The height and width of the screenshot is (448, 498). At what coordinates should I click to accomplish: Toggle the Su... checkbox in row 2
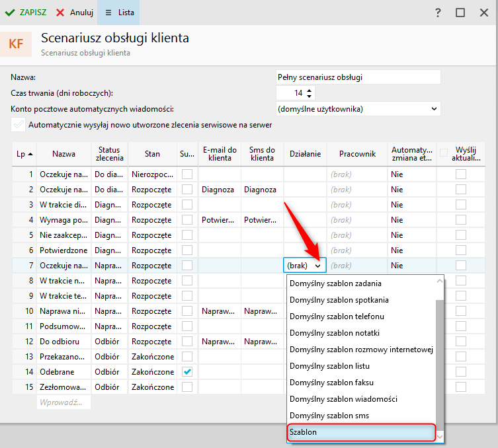coord(187,190)
